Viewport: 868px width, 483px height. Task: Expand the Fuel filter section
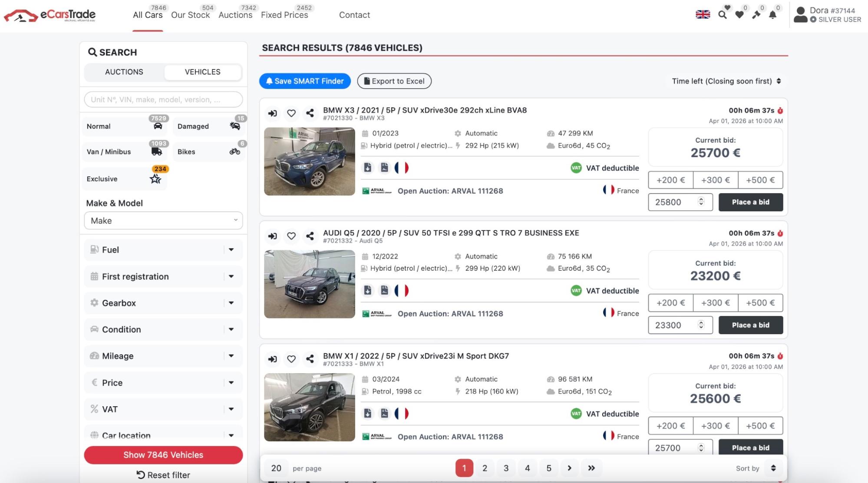pyautogui.click(x=163, y=250)
